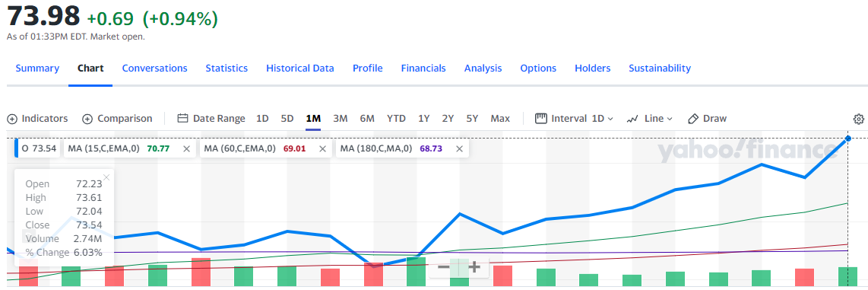Click the current price 73.98
The height and width of the screenshot is (290, 868).
pos(43,15)
